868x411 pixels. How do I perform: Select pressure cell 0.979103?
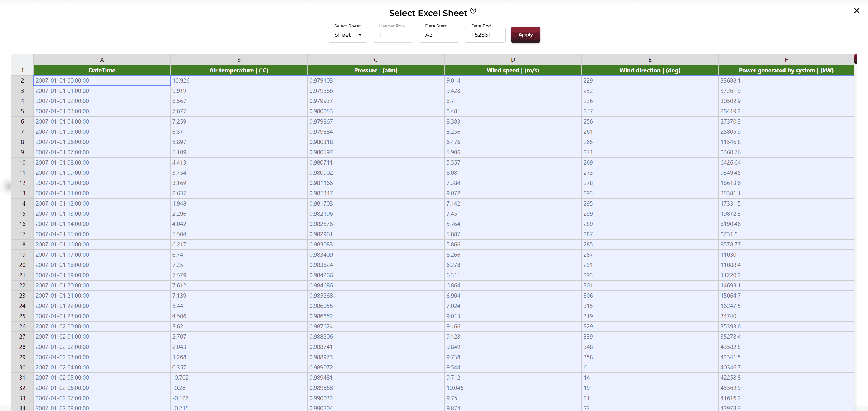point(376,80)
